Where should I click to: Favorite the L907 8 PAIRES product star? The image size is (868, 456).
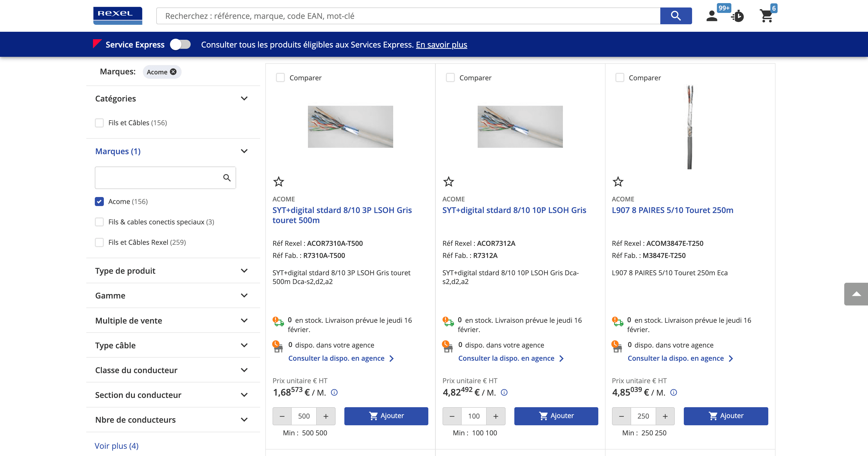point(618,182)
